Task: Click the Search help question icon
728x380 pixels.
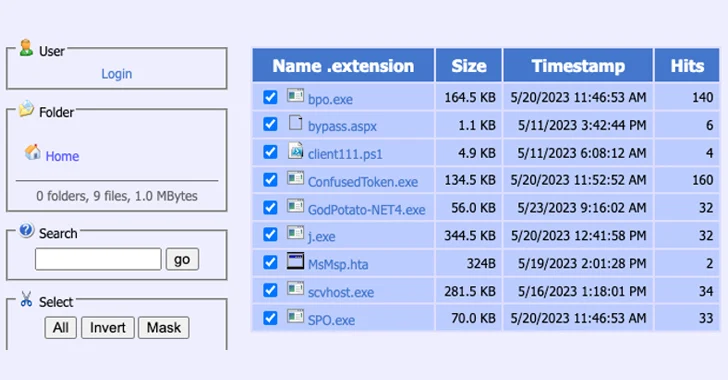Action: (26, 230)
